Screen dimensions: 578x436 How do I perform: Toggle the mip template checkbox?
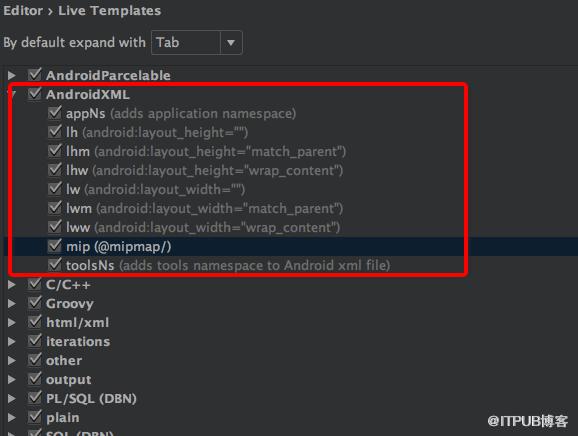tap(55, 246)
